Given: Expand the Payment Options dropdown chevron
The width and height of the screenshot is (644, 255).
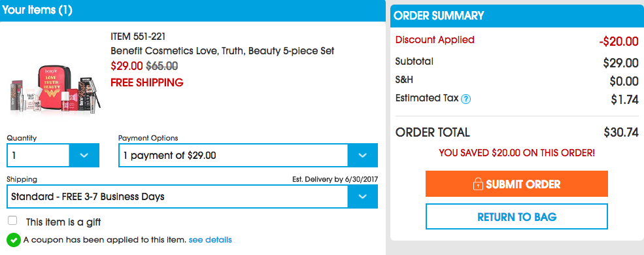Looking at the screenshot, I should point(363,155).
